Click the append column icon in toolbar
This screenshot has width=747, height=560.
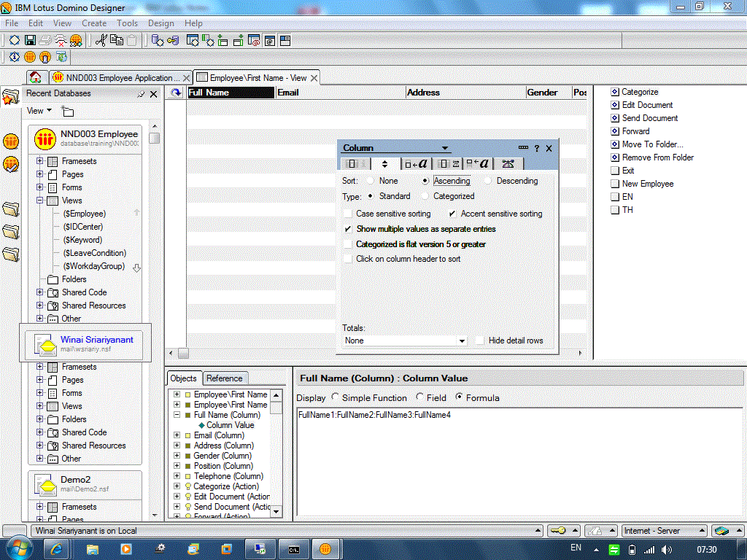coord(239,41)
